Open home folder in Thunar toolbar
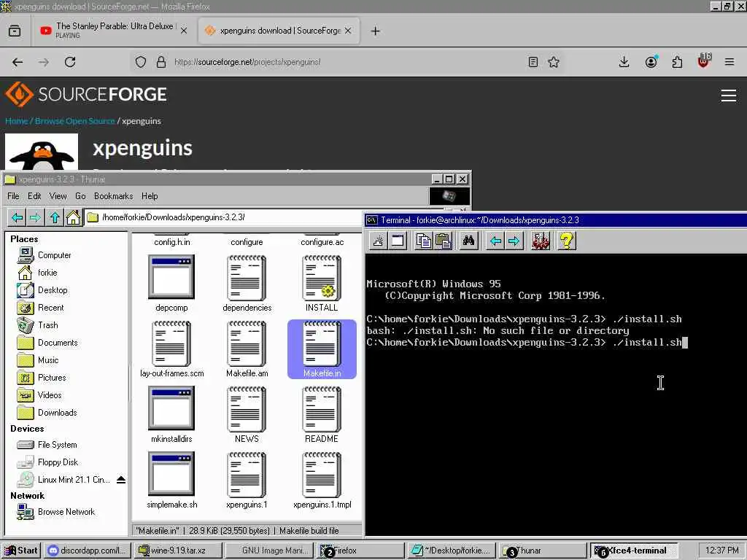 coord(73,217)
